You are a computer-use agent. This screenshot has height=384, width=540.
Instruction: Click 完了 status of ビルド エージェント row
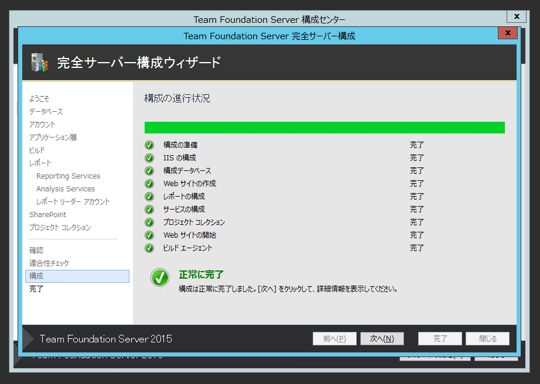click(417, 248)
